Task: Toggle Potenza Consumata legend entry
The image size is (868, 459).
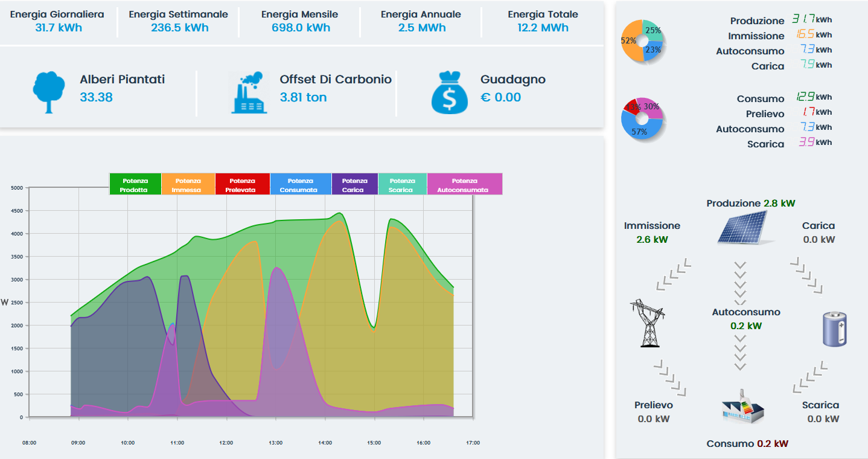Action: coord(301,185)
